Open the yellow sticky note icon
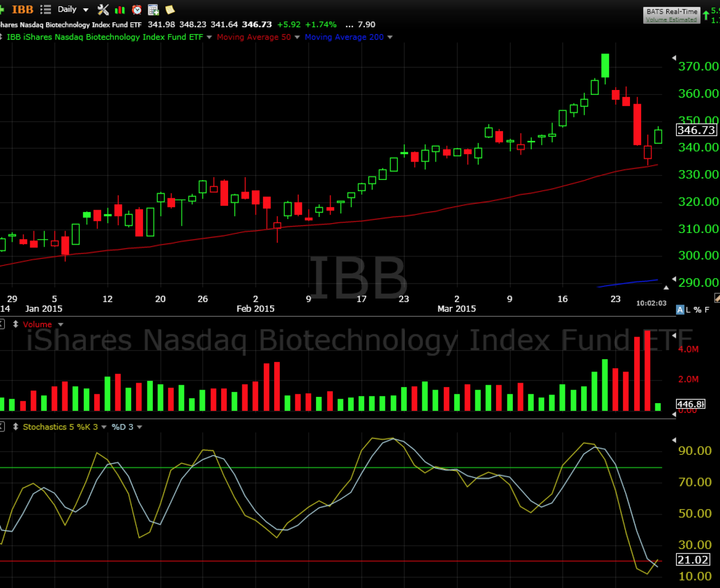The image size is (720, 588). tap(170, 9)
